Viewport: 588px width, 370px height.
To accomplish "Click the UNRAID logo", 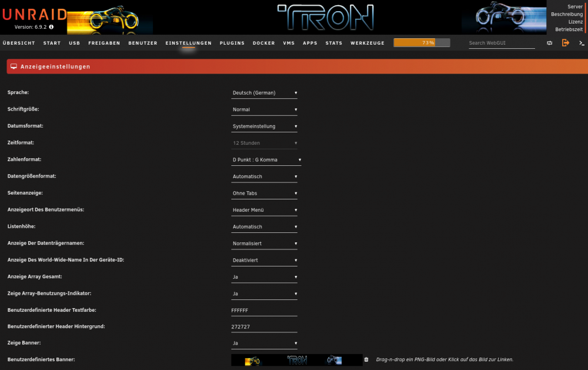I will point(35,15).
